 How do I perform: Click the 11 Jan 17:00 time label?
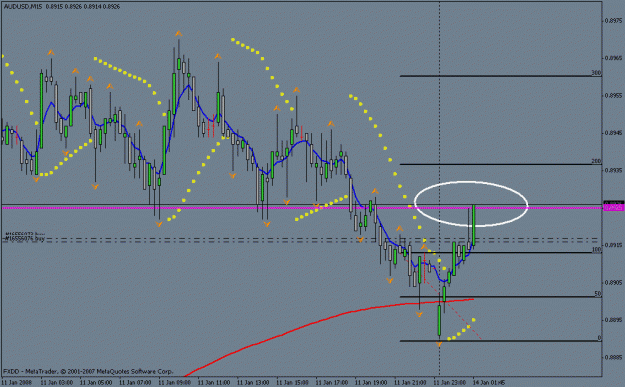click(x=332, y=383)
